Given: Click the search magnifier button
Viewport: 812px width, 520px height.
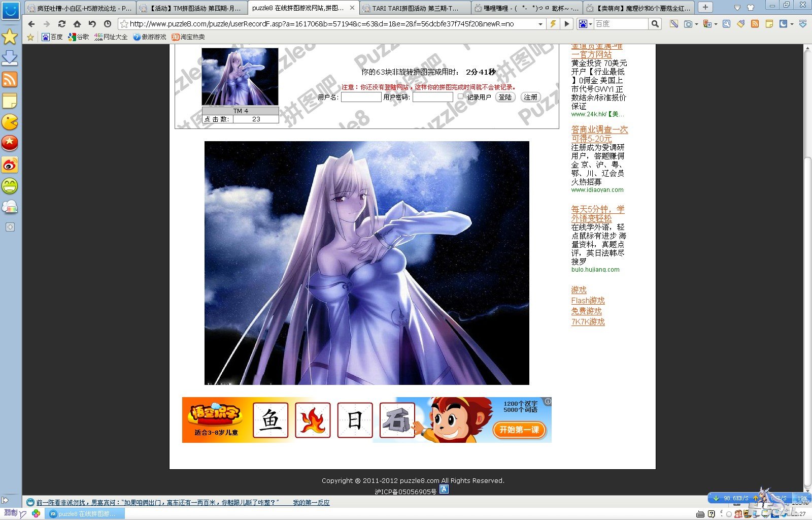Looking at the screenshot, I should (x=655, y=24).
